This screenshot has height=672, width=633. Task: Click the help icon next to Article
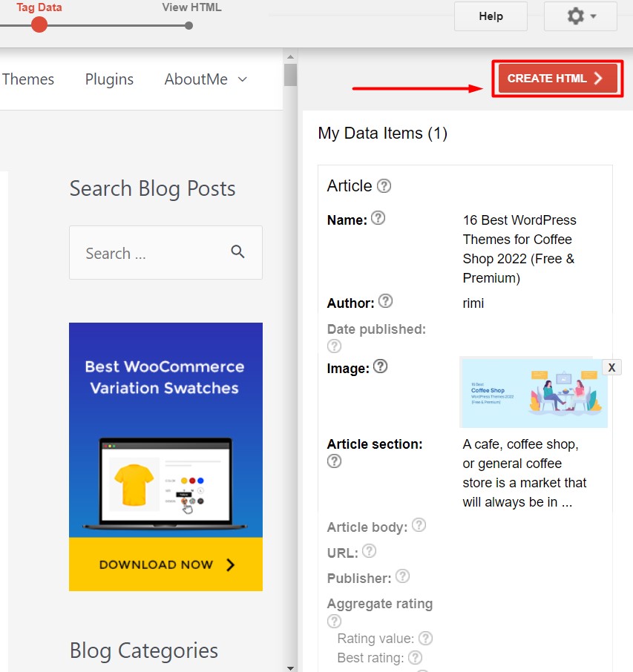pos(384,186)
